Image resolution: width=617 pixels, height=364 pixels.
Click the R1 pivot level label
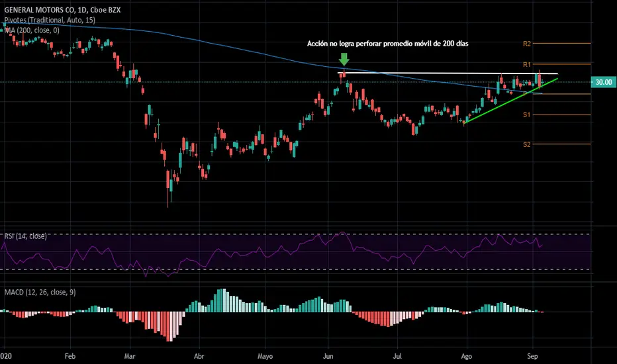coord(527,65)
